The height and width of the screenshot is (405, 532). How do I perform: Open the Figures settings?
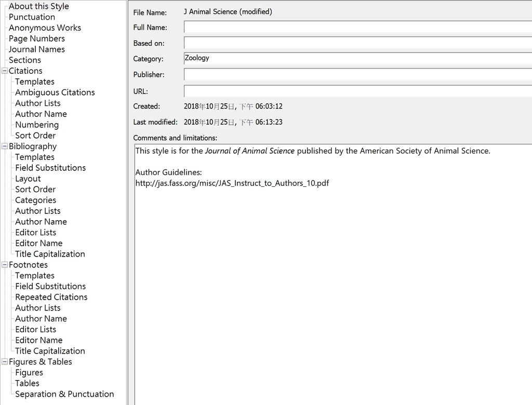[x=29, y=373]
